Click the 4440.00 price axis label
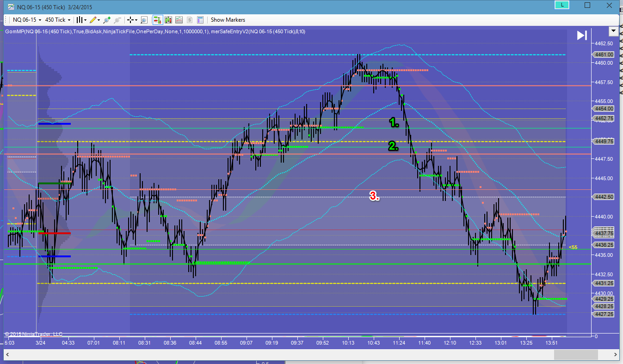623x364 pixels. (604, 217)
